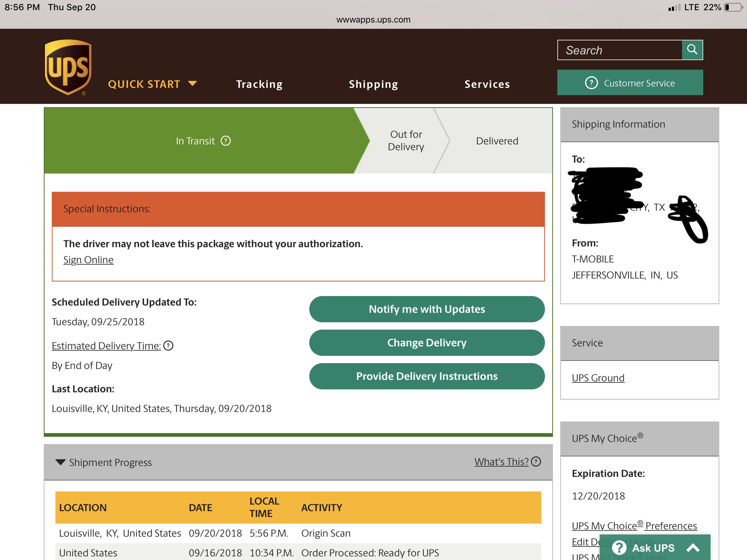Click the Ask UPS question icon
Image resolution: width=747 pixels, height=560 pixels.
619,548
